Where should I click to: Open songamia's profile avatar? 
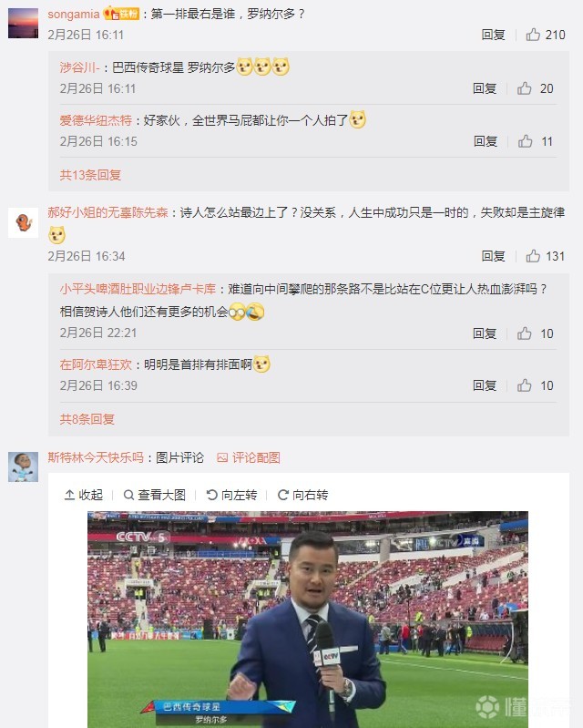pyautogui.click(x=23, y=22)
